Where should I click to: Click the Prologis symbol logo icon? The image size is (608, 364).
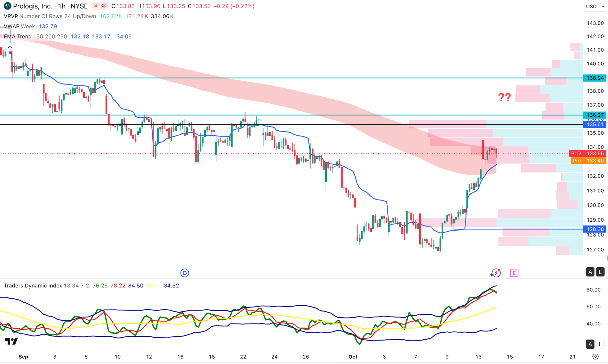pyautogui.click(x=7, y=6)
